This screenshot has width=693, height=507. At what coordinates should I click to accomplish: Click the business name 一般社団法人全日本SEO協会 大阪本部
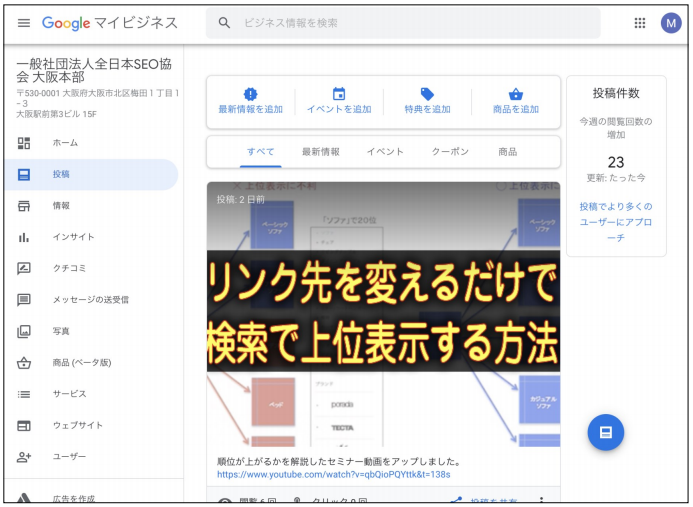coord(94,71)
